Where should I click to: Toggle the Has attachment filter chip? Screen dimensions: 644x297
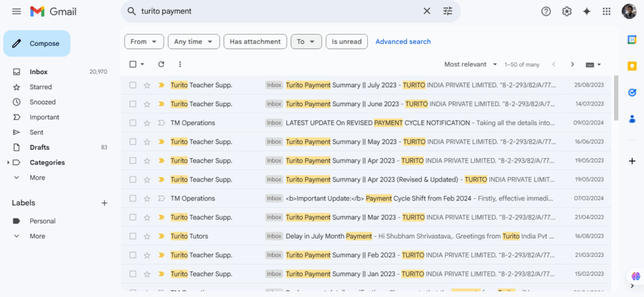[x=255, y=41]
